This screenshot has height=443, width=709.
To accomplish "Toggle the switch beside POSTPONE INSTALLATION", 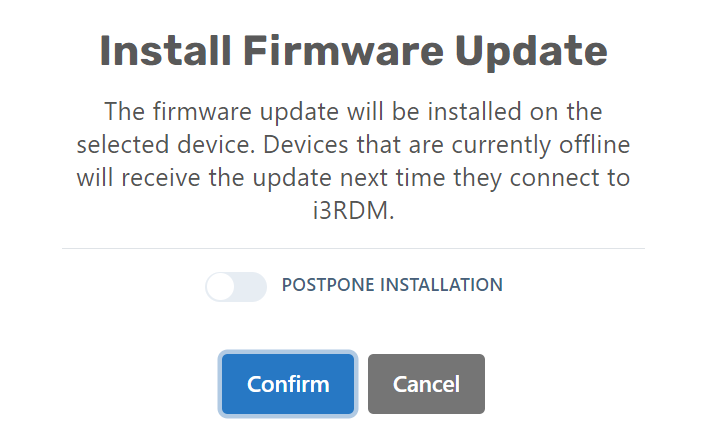I will (236, 286).
